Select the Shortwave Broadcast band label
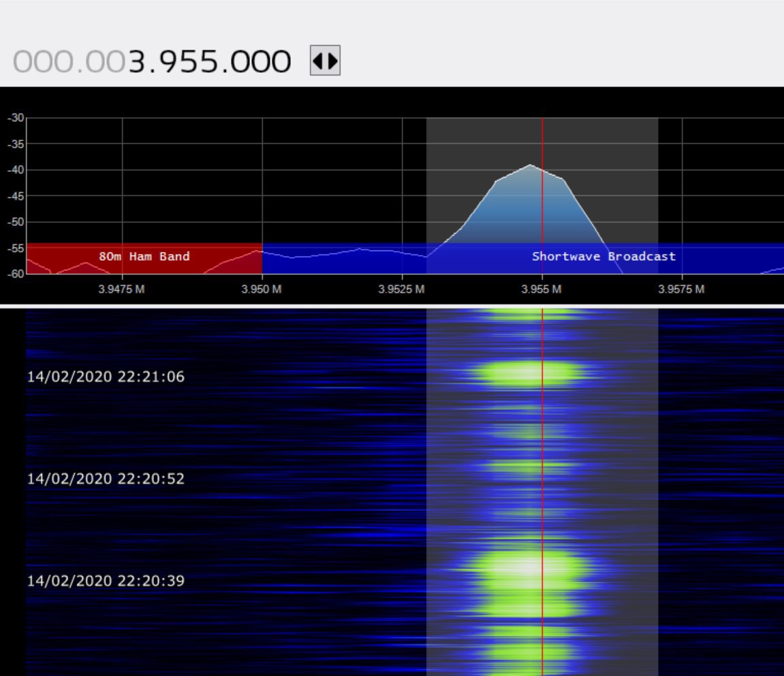Viewport: 784px width, 676px height. [603, 257]
